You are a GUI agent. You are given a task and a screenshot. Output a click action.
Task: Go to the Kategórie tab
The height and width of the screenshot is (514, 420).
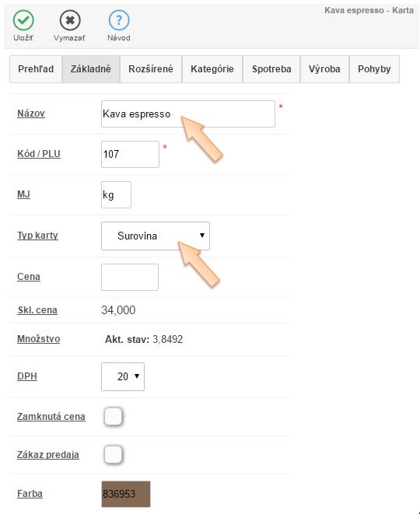(x=212, y=69)
